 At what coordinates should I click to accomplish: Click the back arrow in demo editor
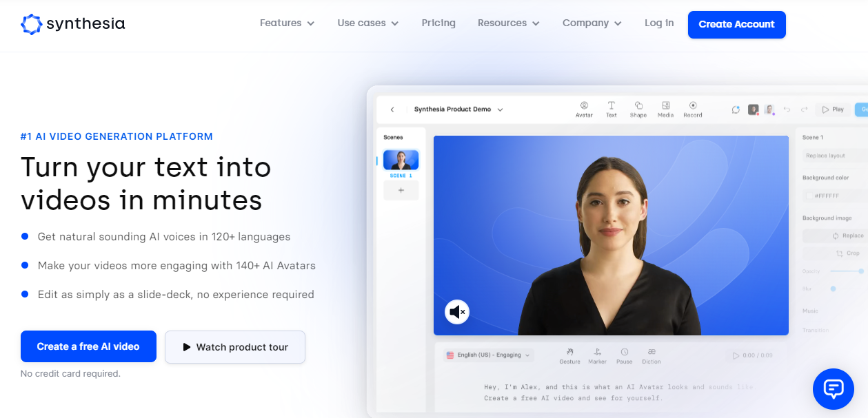(x=392, y=109)
